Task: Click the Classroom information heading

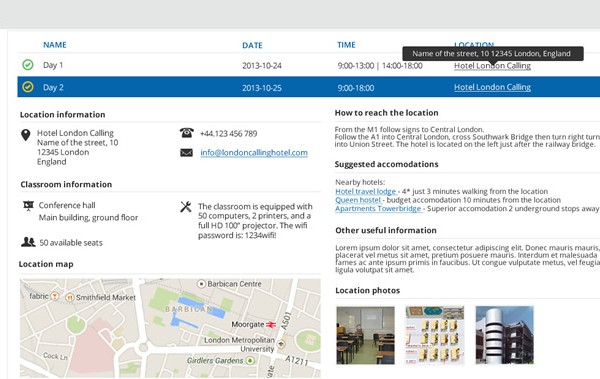Action: (x=66, y=185)
